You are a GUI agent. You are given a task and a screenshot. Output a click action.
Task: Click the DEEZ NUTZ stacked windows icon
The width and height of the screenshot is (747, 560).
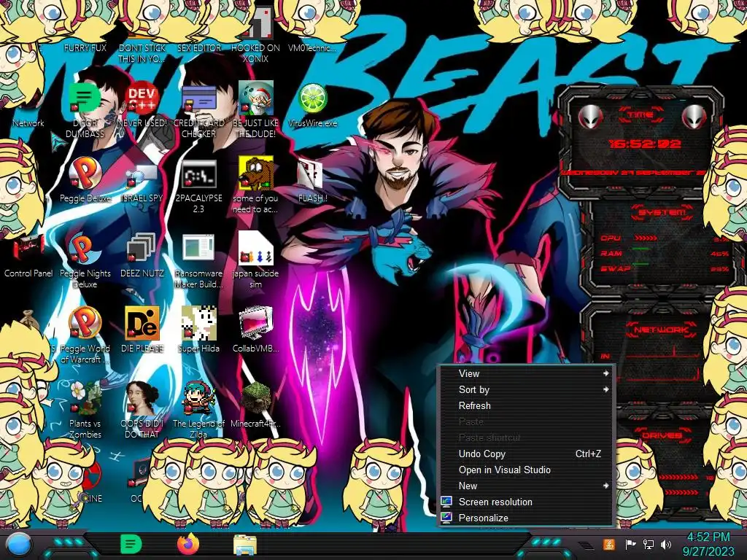click(x=142, y=249)
